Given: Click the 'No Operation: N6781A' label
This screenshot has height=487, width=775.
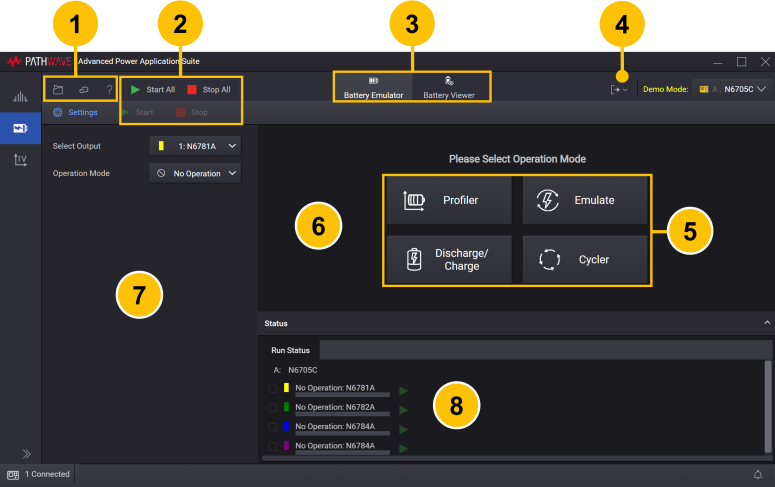Looking at the screenshot, I should pyautogui.click(x=335, y=388).
